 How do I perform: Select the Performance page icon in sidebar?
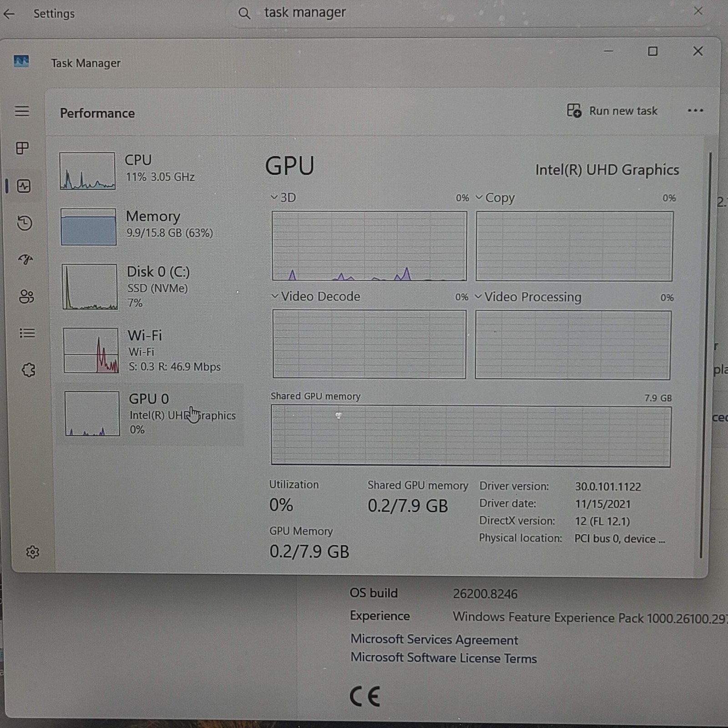point(24,186)
